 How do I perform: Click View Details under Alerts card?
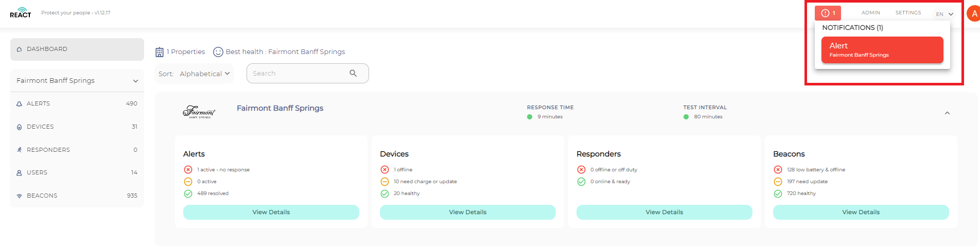271,212
